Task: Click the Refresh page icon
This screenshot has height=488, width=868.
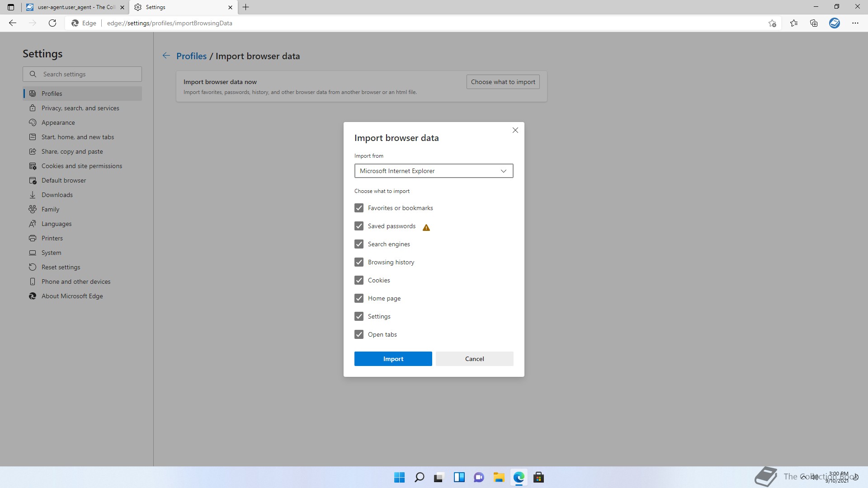Action: (52, 23)
